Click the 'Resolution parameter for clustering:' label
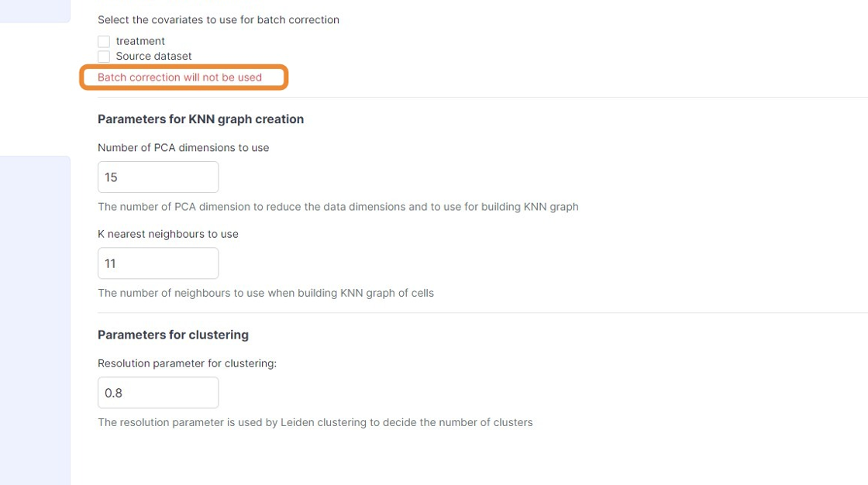 187,363
